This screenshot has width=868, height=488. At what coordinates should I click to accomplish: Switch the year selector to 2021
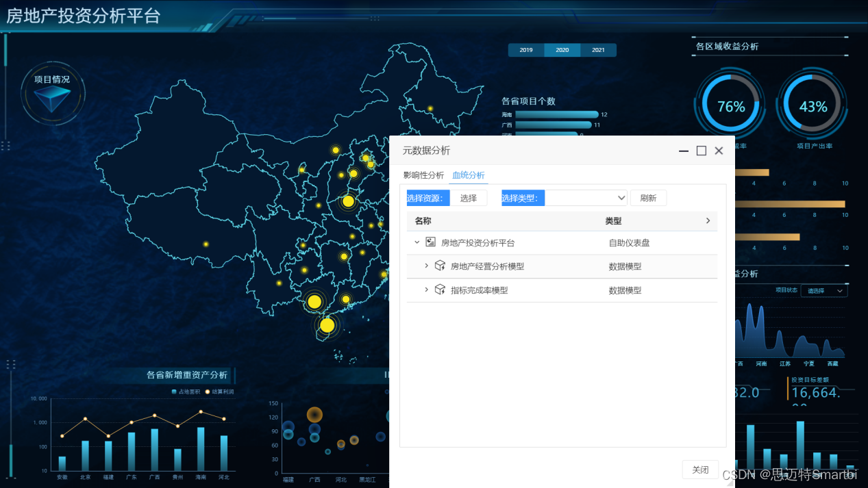pos(597,49)
